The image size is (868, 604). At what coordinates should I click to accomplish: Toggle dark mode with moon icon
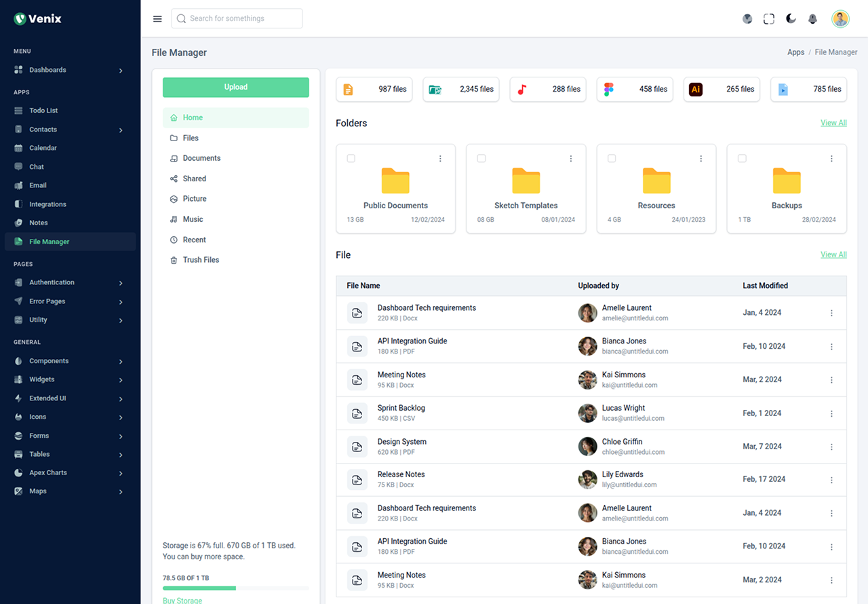coord(791,19)
